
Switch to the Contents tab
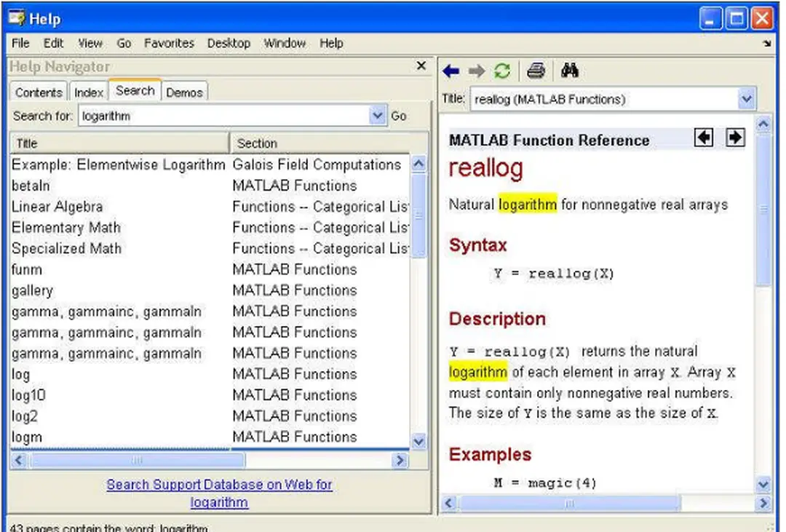point(38,92)
